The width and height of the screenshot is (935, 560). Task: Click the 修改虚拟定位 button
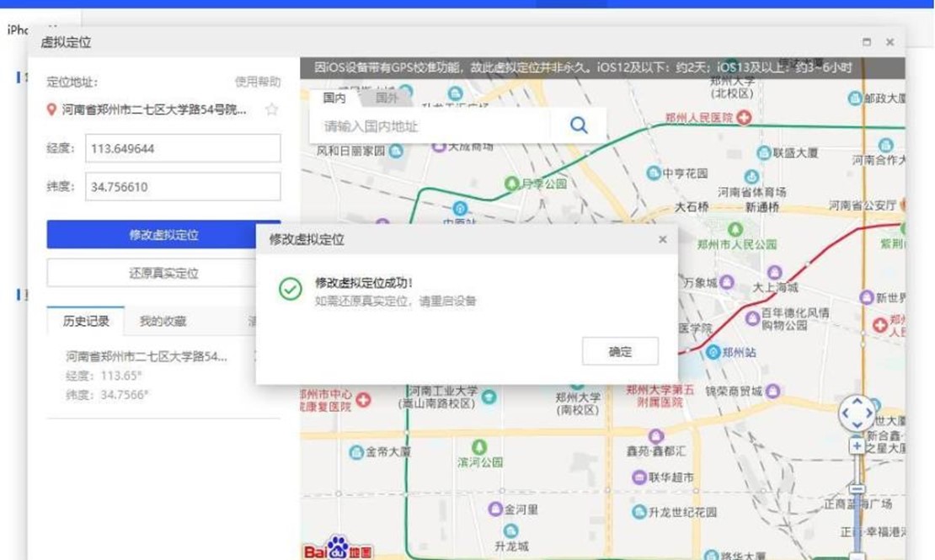(163, 235)
